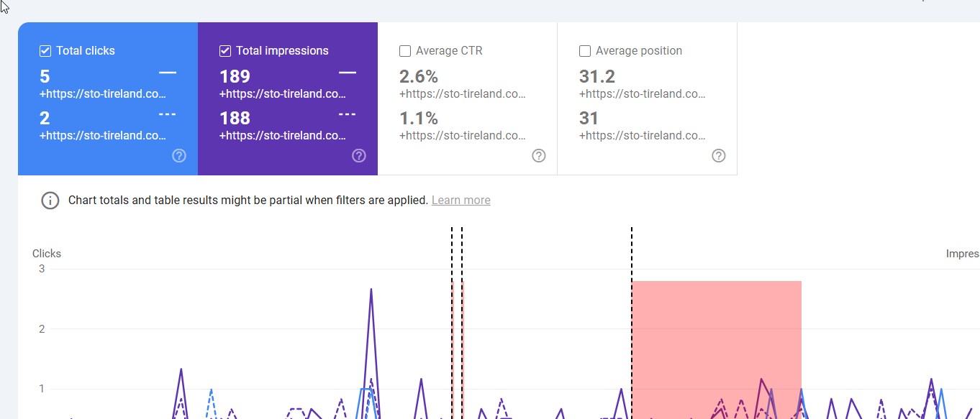Viewport: 980px width, 419px height.
Task: Open help icon on Total impressions card
Action: pyautogui.click(x=359, y=155)
